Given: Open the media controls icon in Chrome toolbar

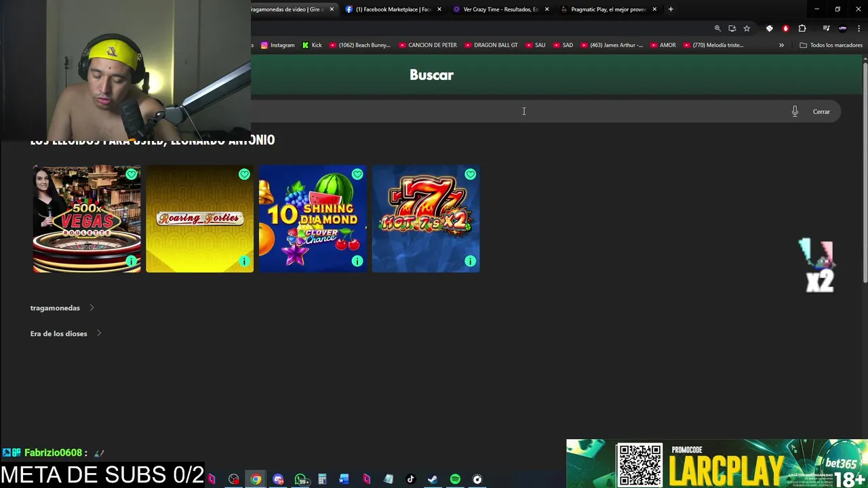Looking at the screenshot, I should 826,28.
